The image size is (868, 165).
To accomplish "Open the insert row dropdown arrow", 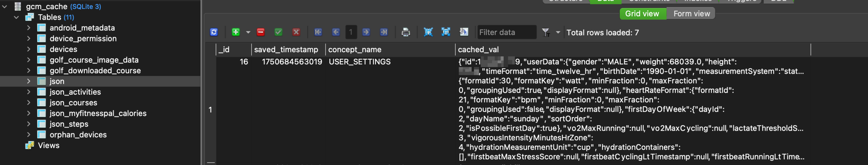I will pyautogui.click(x=248, y=32).
